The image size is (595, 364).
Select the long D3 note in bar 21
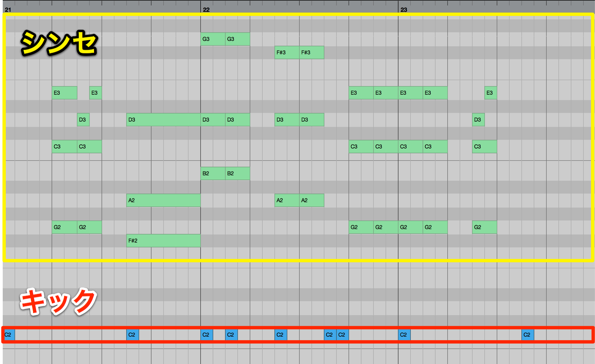coord(164,120)
